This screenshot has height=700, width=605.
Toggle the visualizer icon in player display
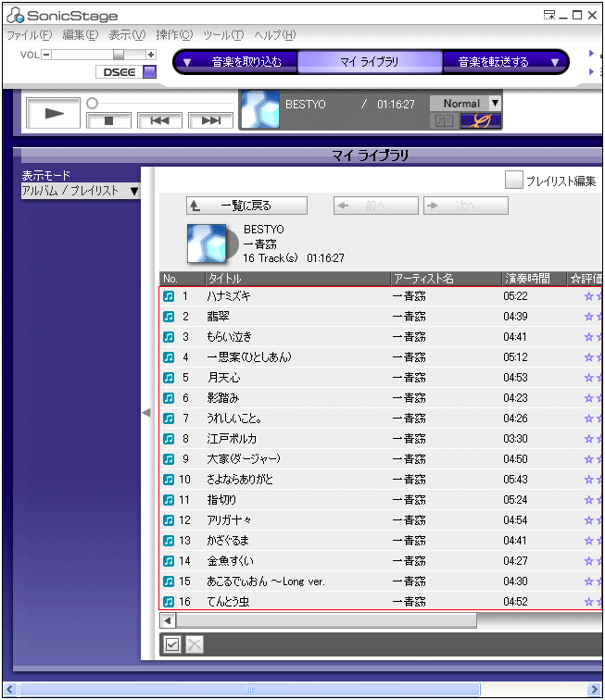481,120
